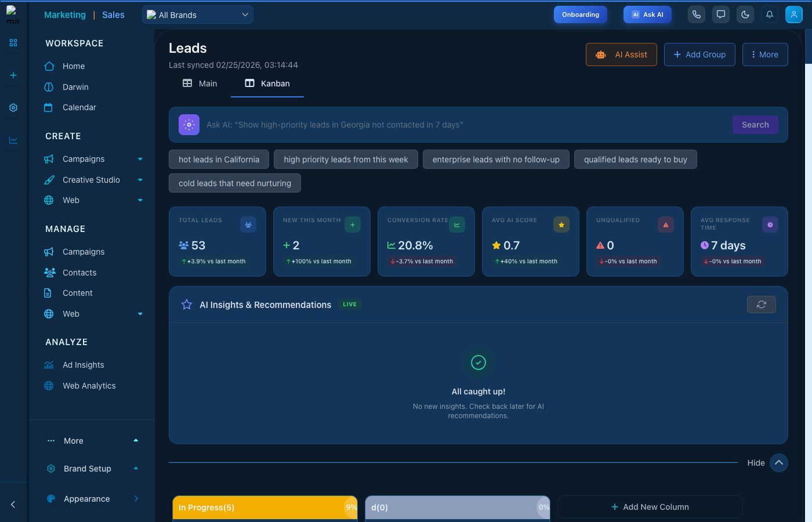Image resolution: width=812 pixels, height=522 pixels.
Task: Expand the Creative Studio submenu
Action: point(140,180)
